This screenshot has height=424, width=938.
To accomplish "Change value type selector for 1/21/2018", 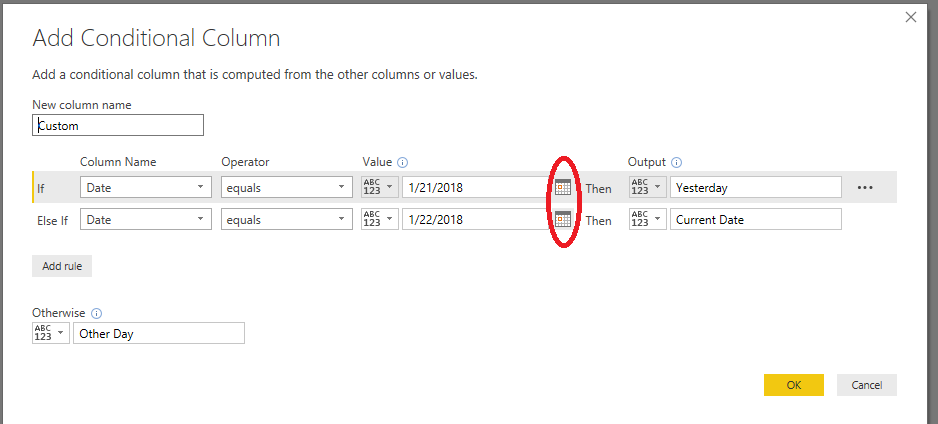I will (x=380, y=187).
